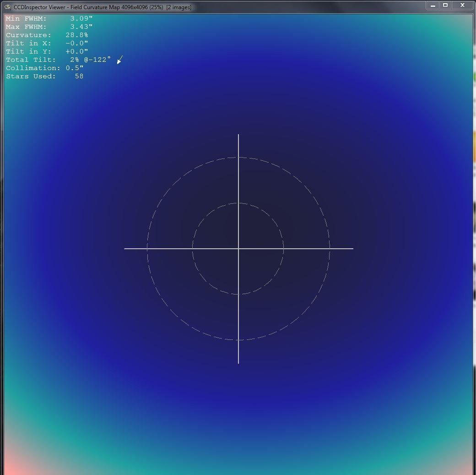Minimize the CCDInspector Viewer window

click(433, 5)
